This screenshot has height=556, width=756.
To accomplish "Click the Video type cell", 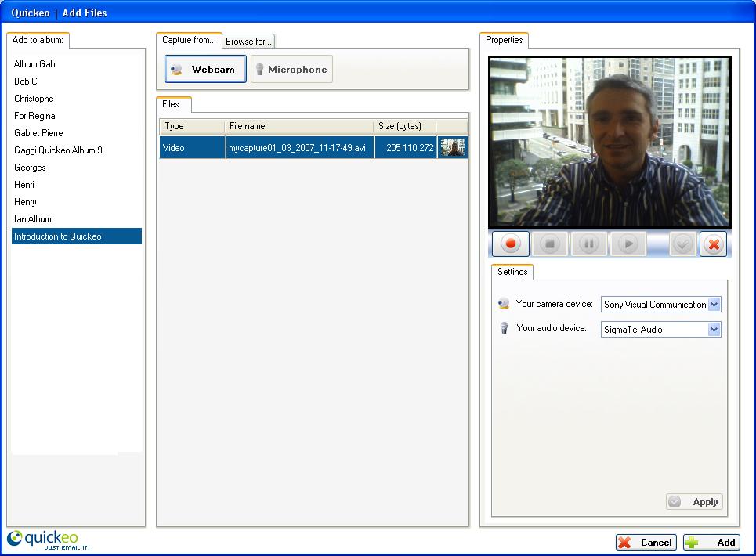I will [x=193, y=148].
